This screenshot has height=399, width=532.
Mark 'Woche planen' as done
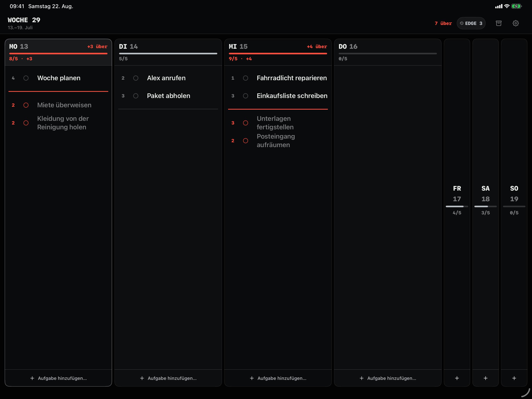[26, 78]
